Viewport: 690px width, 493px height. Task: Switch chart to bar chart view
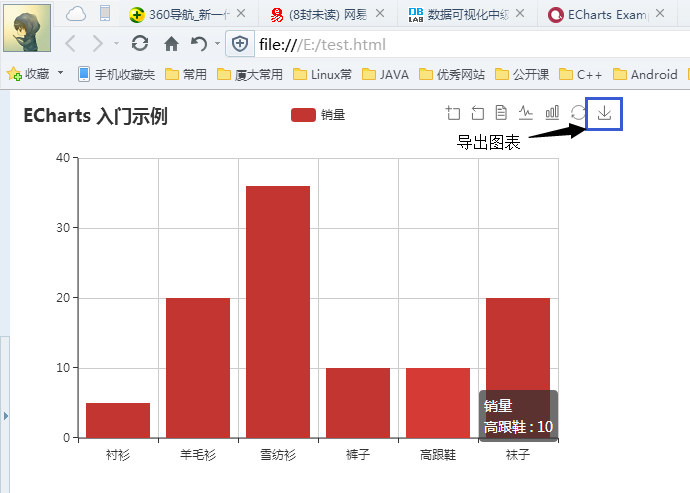pyautogui.click(x=552, y=113)
